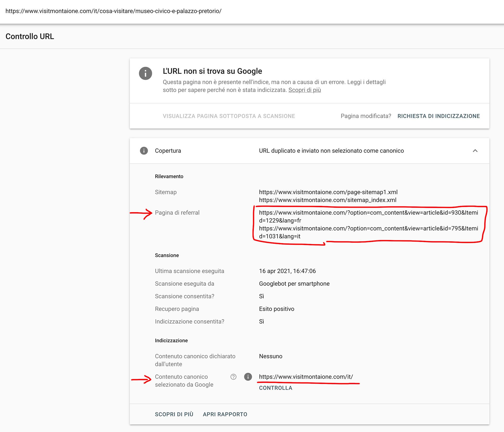Click RICHIESTA DI INDICIZZAZIONE

pyautogui.click(x=439, y=116)
